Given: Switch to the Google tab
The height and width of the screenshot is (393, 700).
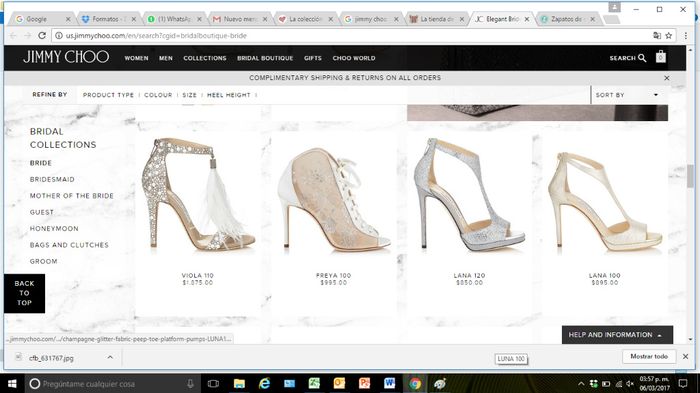Looking at the screenshot, I should point(42,19).
